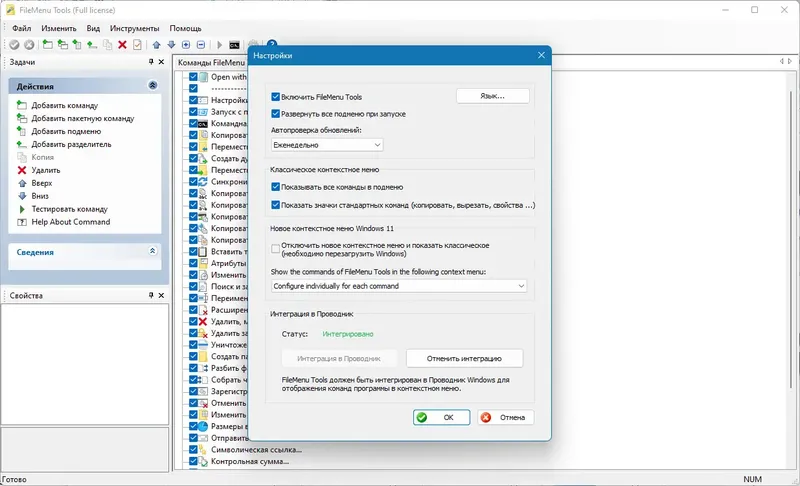Open Configure individually for each command dropdown
This screenshot has width=800, height=486.
(399, 286)
